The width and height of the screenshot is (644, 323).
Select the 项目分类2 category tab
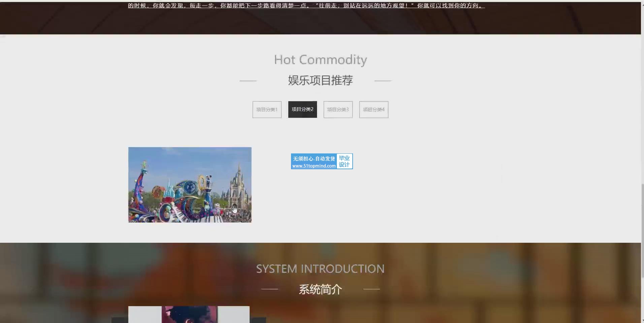[x=302, y=110]
